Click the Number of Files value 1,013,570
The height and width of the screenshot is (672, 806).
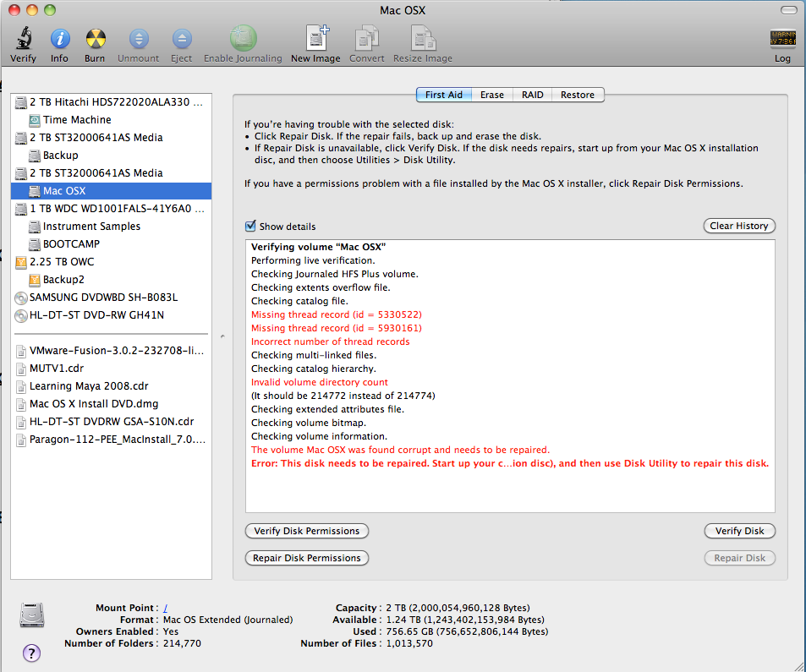[409, 643]
